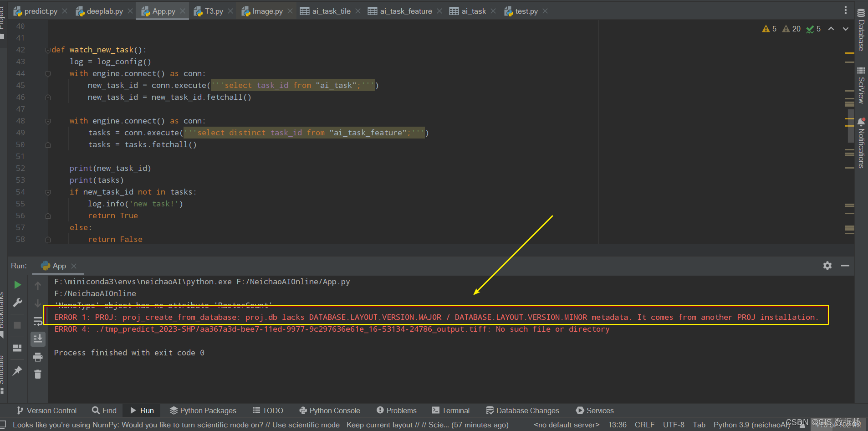The image size is (868, 431).
Task: Collapse fold at line 54 if block
Action: click(48, 192)
